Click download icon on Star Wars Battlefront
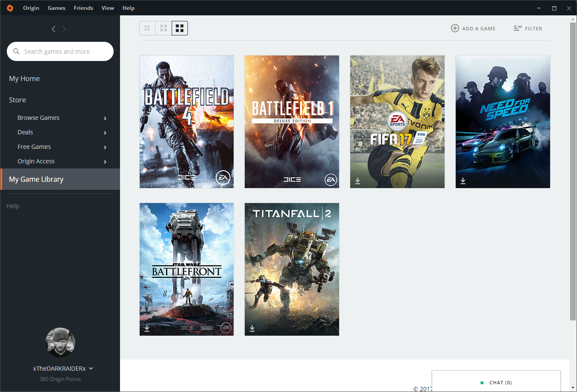Viewport: 577px width, 392px height. [x=147, y=328]
